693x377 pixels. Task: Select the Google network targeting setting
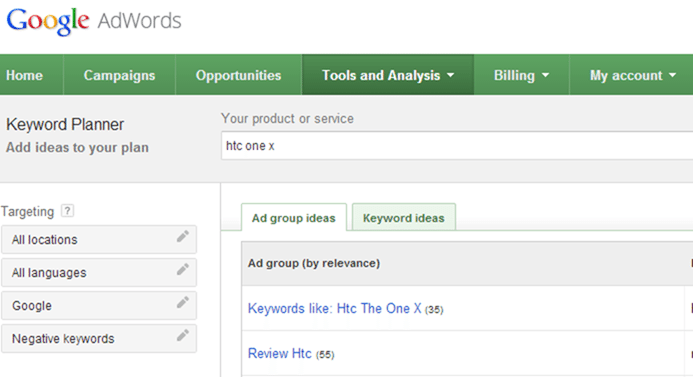tap(99, 305)
